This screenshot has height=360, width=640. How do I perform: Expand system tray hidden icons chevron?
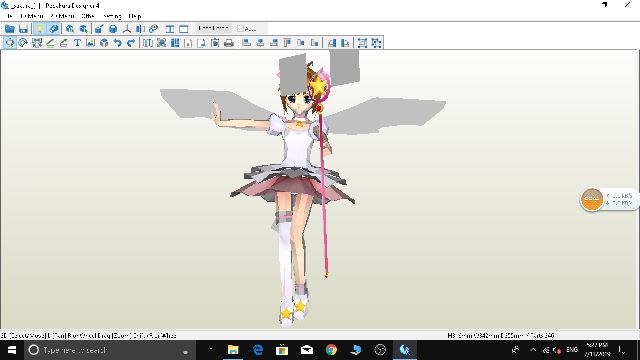(x=533, y=350)
